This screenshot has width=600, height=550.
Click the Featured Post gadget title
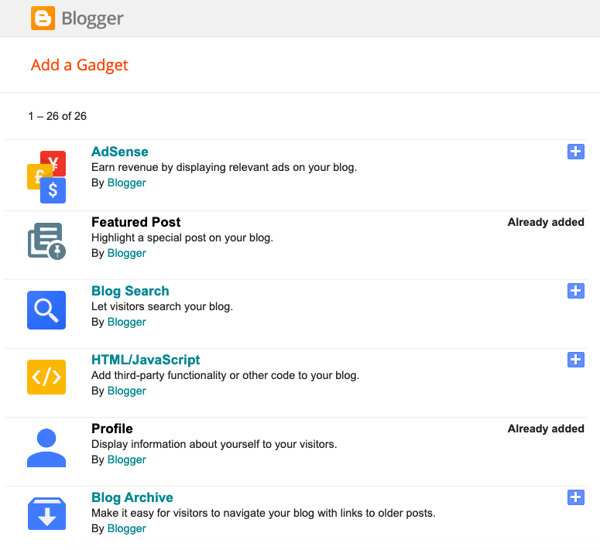136,222
